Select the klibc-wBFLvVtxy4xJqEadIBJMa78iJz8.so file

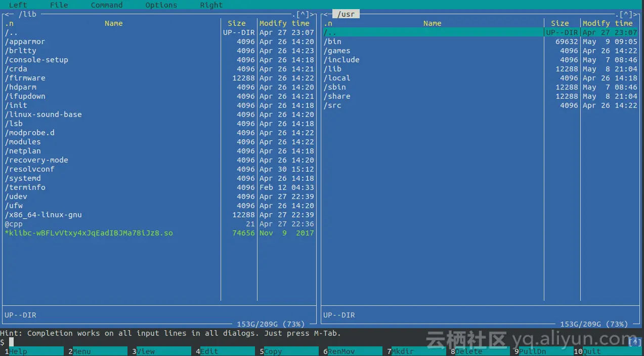click(159, 233)
